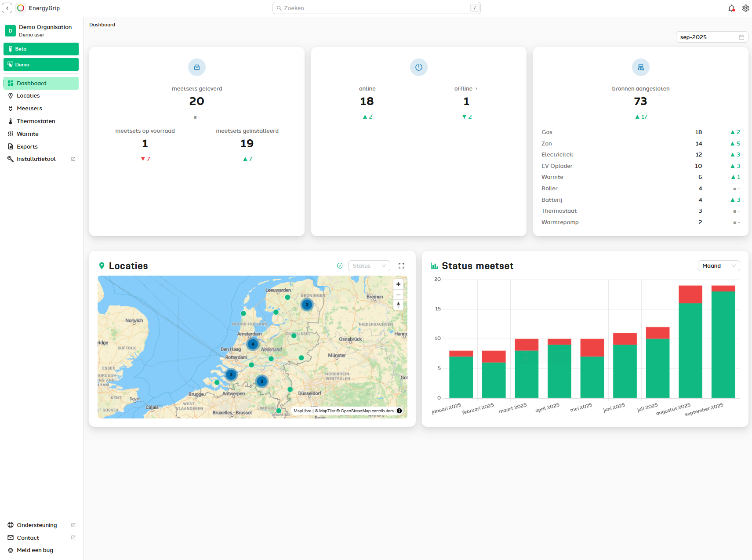Zoom in on the map with the plus control
The height and width of the screenshot is (560, 752).
click(398, 284)
